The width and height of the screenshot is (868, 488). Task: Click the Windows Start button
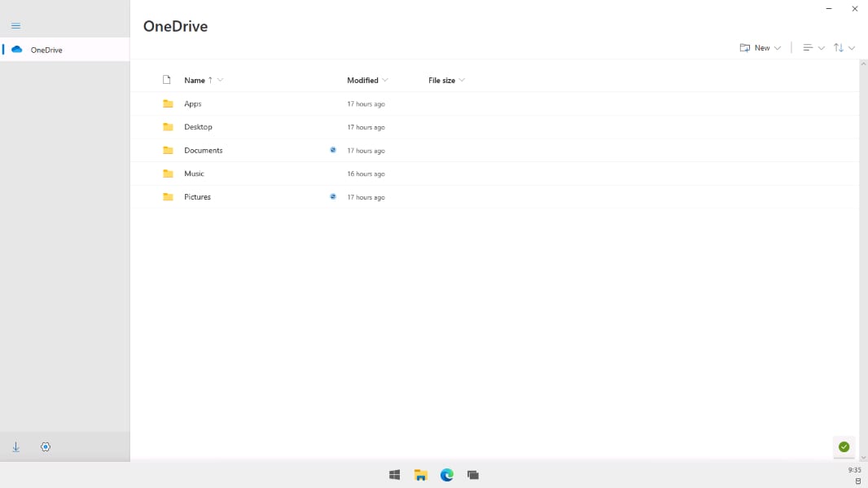[395, 475]
